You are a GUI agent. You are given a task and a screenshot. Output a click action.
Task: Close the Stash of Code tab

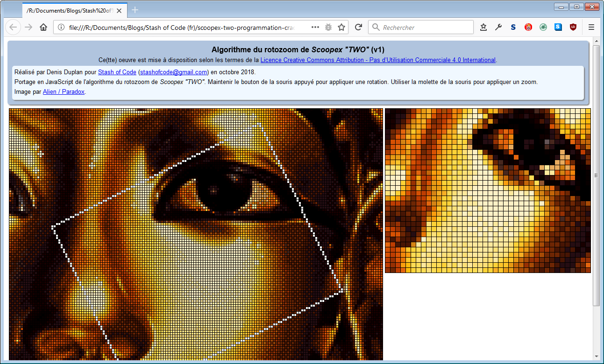(x=119, y=10)
